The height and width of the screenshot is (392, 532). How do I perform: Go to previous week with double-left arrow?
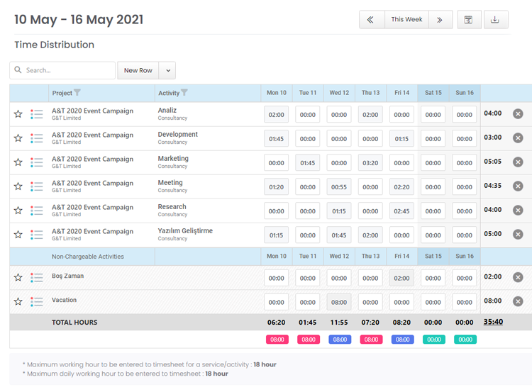coord(372,20)
